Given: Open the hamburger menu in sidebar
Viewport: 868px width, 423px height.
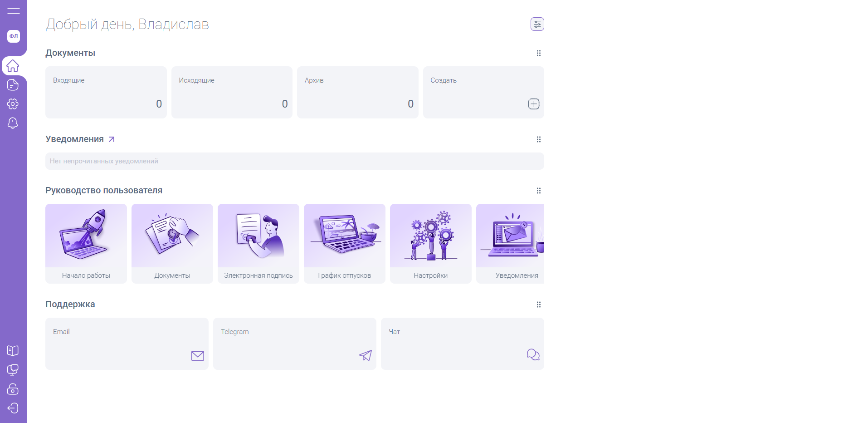Looking at the screenshot, I should pos(13,11).
